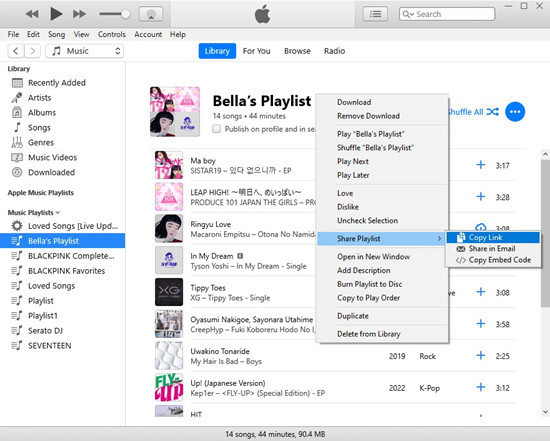
Task: Click the Search field
Action: pyautogui.click(x=447, y=14)
